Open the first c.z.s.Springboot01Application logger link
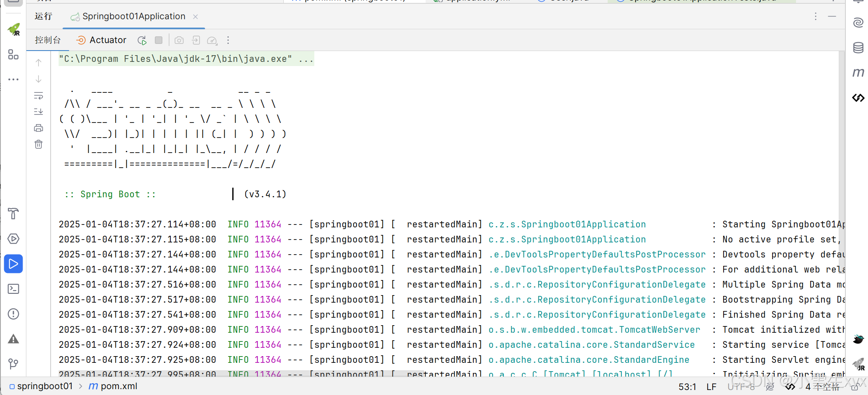 point(567,224)
